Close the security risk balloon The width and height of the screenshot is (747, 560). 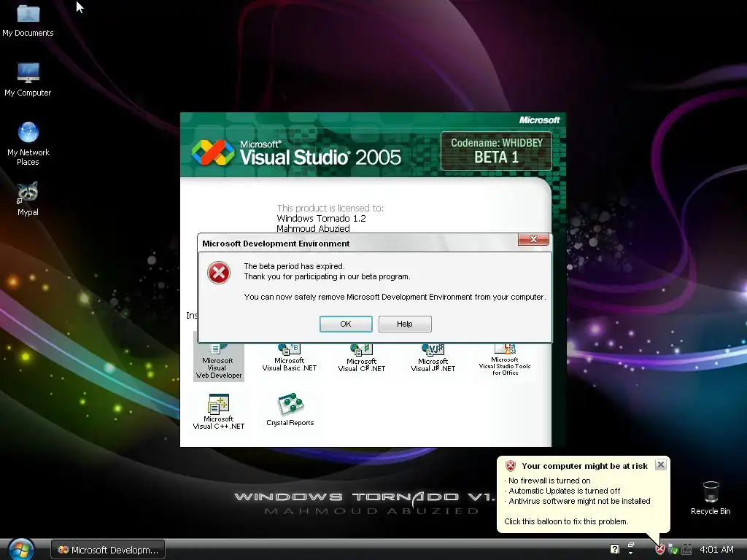point(660,464)
